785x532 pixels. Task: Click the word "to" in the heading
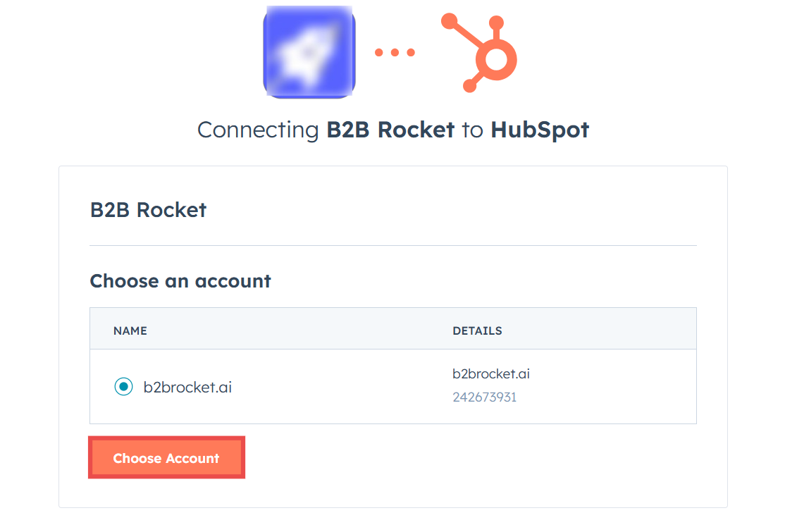click(472, 130)
